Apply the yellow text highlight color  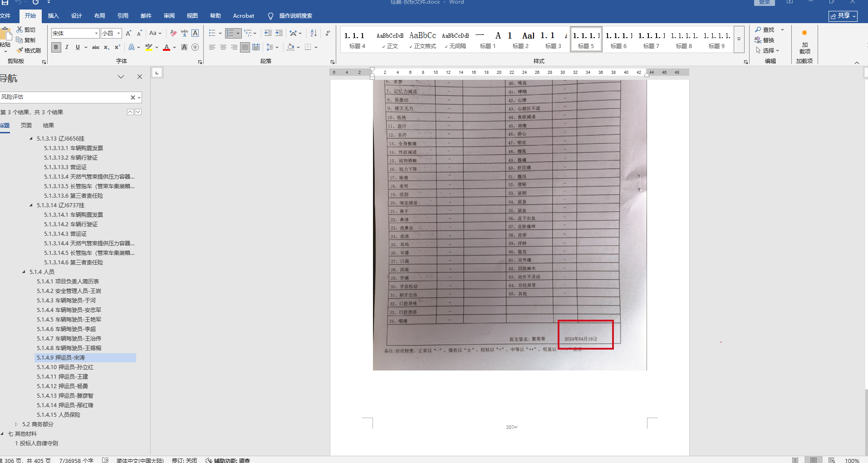148,47
